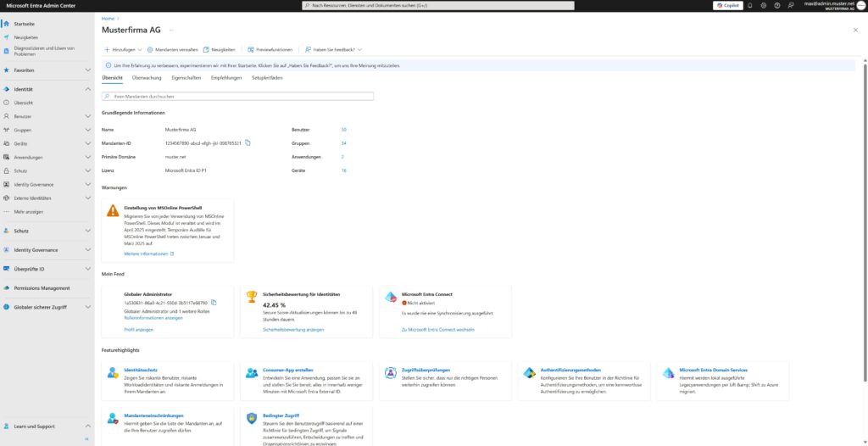Click the Bedingter Zugriff shield icon
Image resolution: width=868 pixels, height=446 pixels.
click(252, 418)
